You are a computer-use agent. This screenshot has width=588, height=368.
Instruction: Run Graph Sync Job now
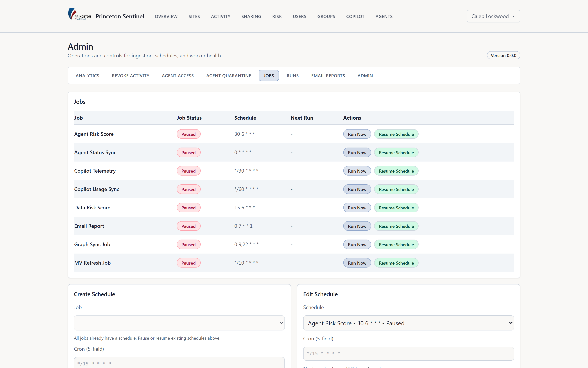(357, 244)
